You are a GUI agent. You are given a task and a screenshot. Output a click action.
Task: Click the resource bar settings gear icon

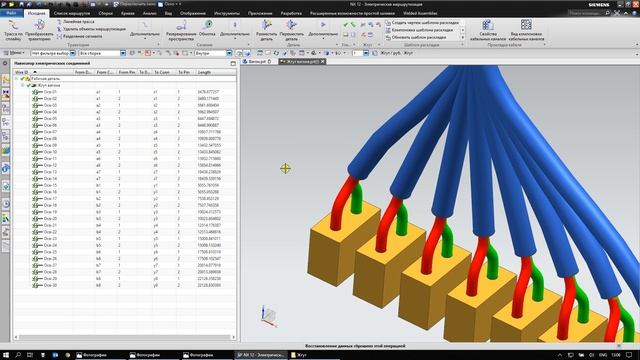coord(5,63)
